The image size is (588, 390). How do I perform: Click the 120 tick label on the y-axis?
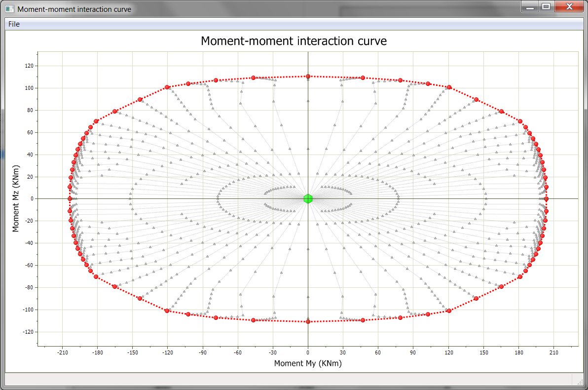point(29,66)
